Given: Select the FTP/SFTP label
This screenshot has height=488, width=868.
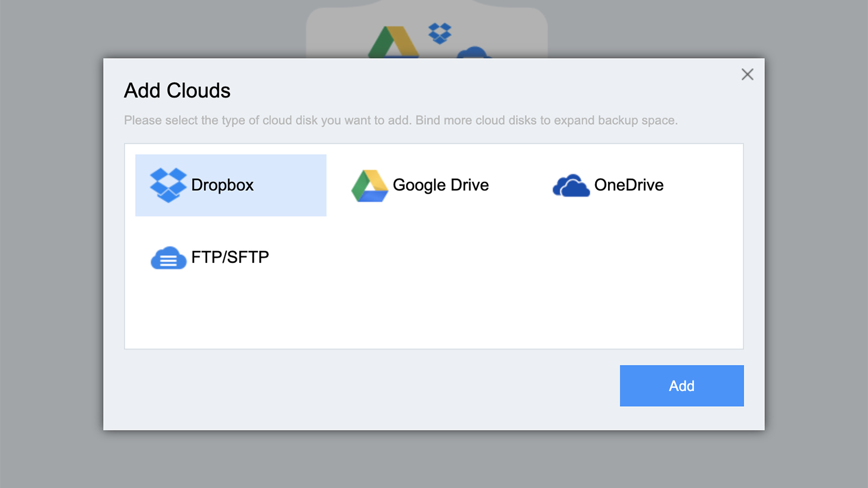Looking at the screenshot, I should (230, 257).
